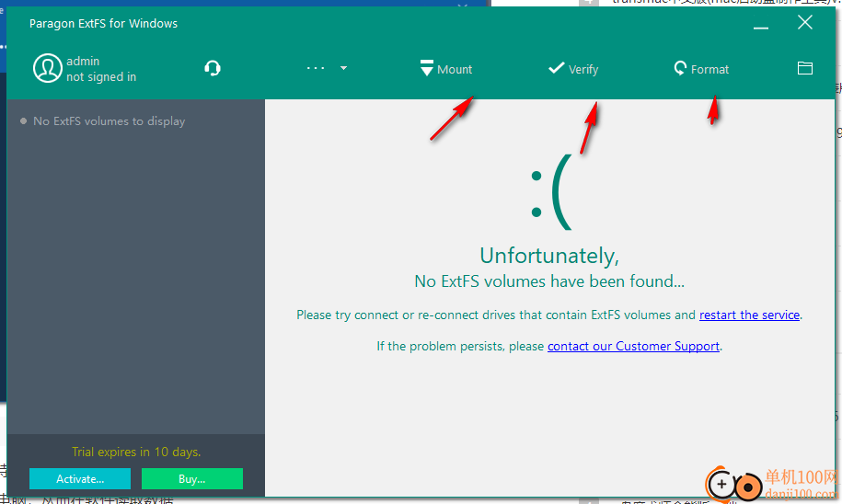Viewport: 842px width, 504px height.
Task: Click 'No ExtFS volumes have been found...' message
Action: (x=549, y=281)
